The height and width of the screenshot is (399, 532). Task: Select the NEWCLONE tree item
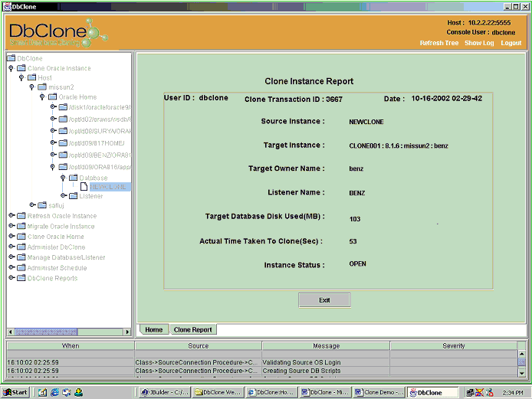(x=110, y=187)
